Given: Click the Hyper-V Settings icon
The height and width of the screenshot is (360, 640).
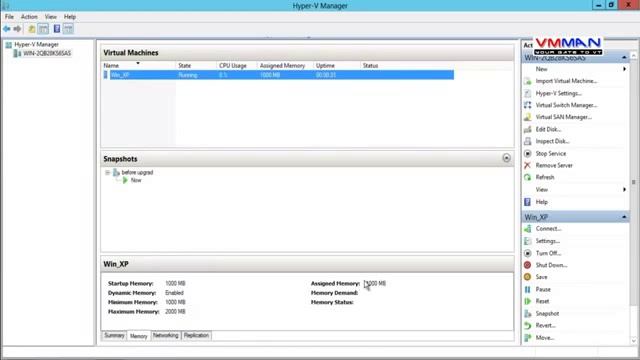Looking at the screenshot, I should pos(527,93).
